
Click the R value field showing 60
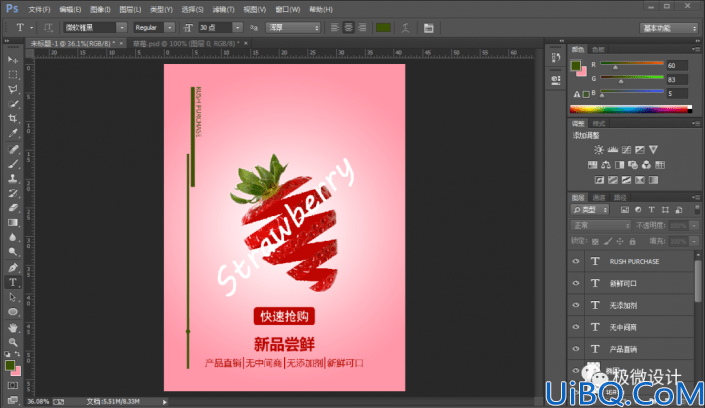[677, 66]
